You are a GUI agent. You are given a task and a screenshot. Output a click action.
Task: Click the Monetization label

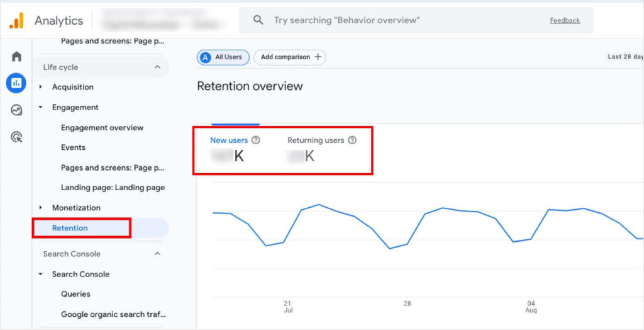(76, 208)
